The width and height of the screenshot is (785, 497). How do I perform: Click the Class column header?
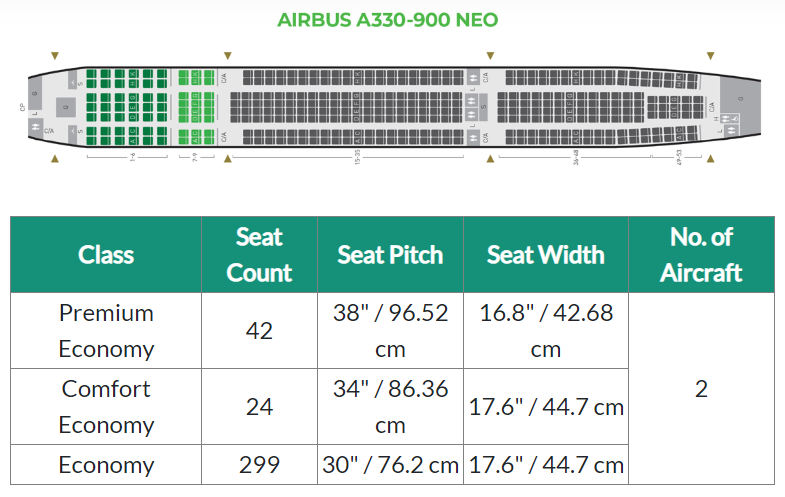tap(106, 255)
